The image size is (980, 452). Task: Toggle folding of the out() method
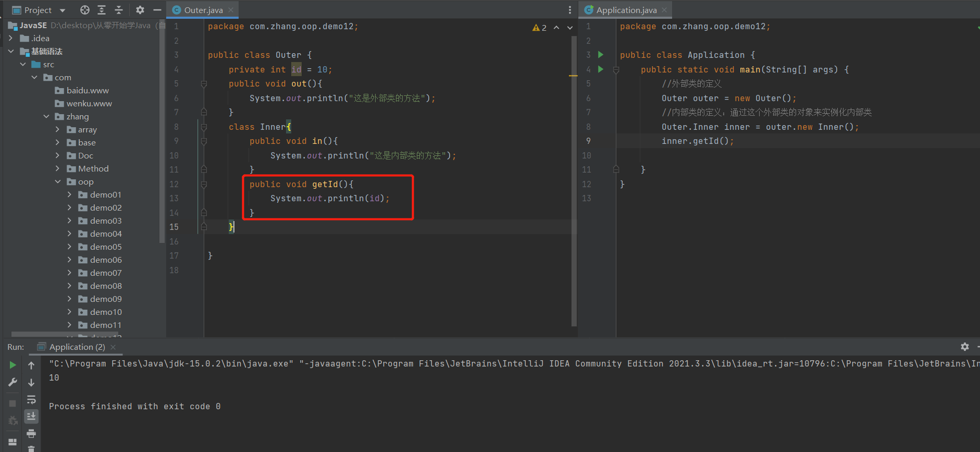204,84
